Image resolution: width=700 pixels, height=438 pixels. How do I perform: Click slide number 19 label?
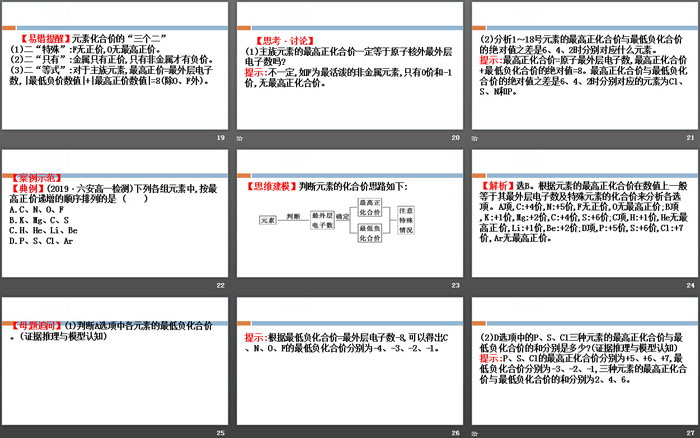[221, 138]
